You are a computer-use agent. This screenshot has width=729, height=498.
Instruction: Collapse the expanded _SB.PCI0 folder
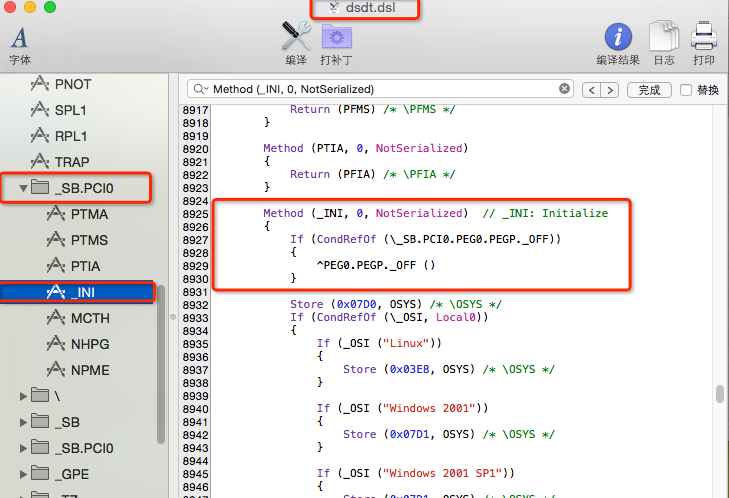(x=24, y=187)
